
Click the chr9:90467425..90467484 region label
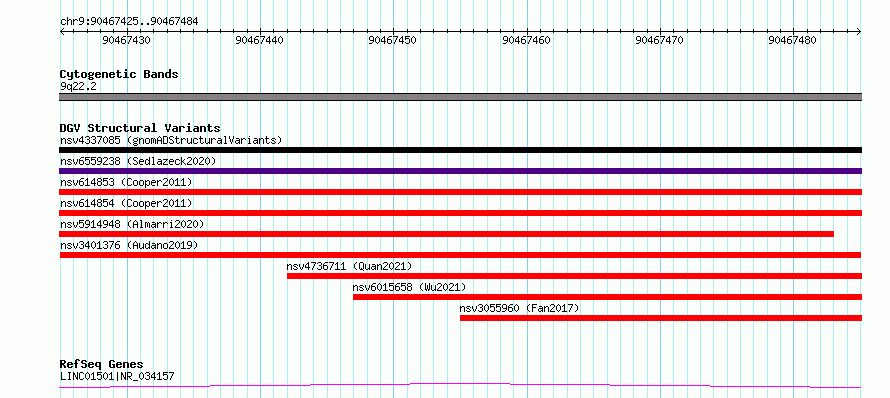tap(129, 22)
